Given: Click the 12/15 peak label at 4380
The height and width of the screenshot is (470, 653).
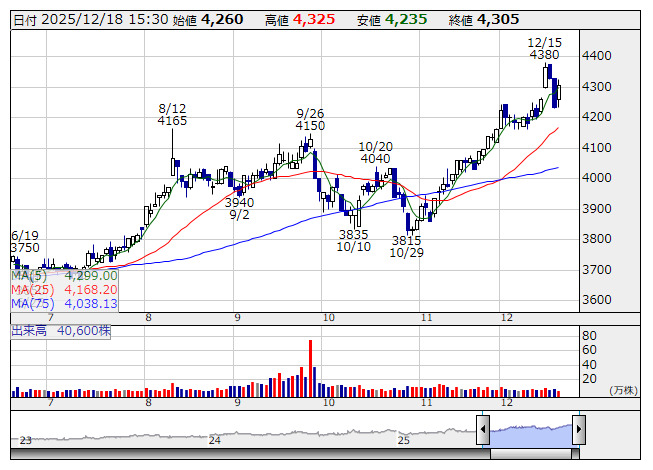Looking at the screenshot, I should [544, 49].
